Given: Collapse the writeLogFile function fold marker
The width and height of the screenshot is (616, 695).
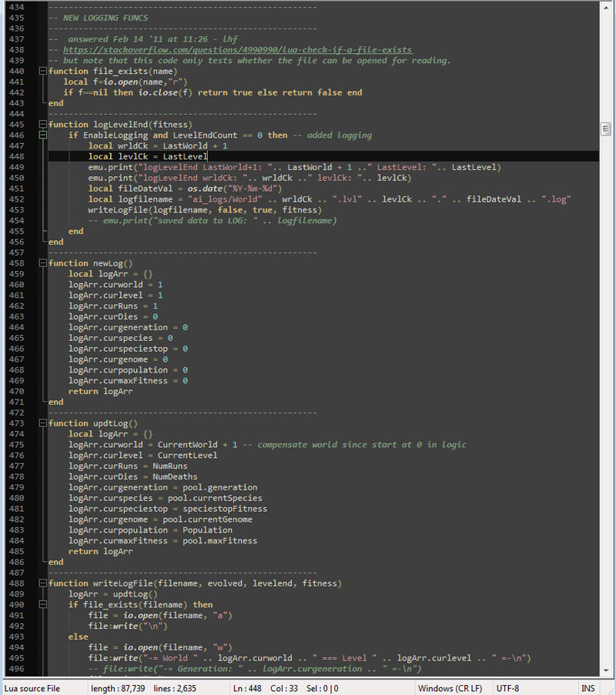Looking at the screenshot, I should click(x=42, y=583).
